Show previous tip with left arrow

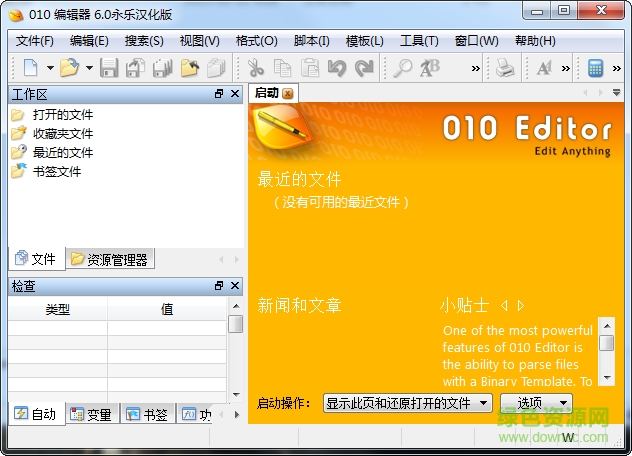point(504,306)
